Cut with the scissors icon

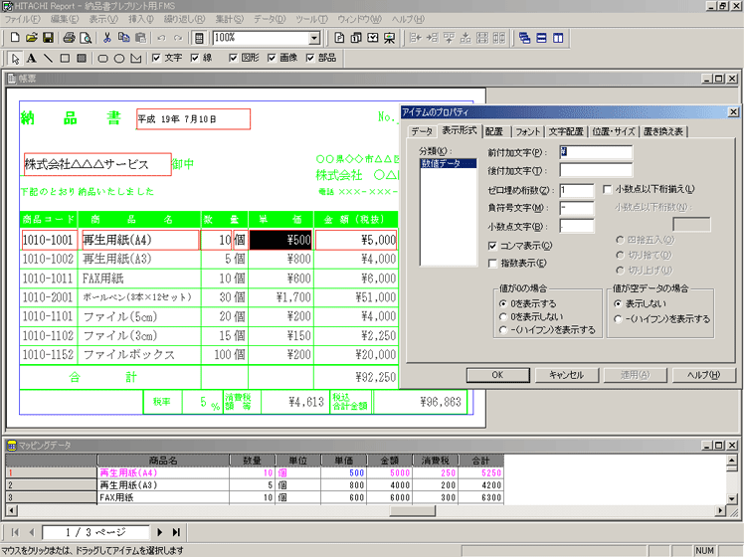[x=107, y=38]
